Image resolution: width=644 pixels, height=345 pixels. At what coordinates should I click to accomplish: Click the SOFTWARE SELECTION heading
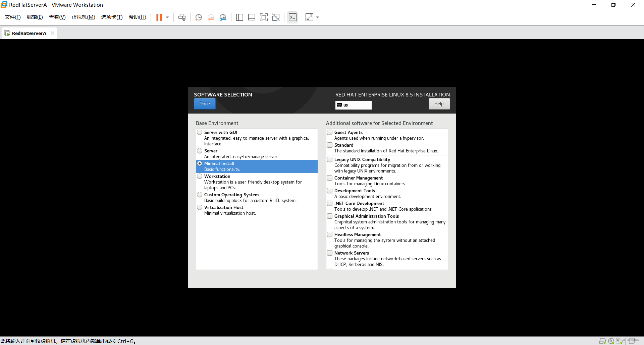(x=223, y=95)
